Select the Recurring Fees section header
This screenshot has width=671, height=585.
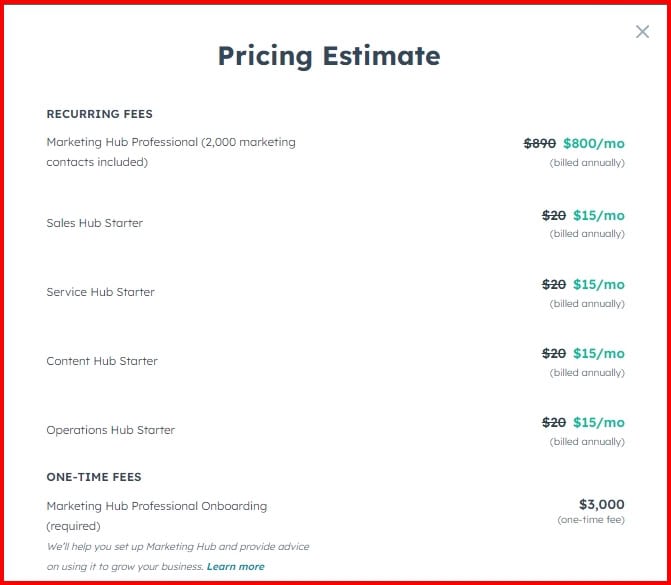(99, 114)
